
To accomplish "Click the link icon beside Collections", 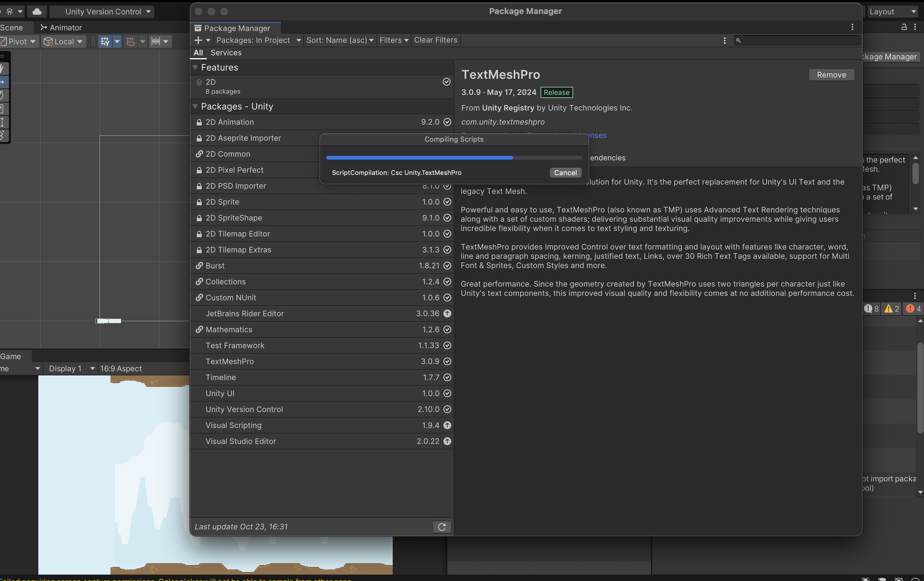I will pyautogui.click(x=199, y=281).
